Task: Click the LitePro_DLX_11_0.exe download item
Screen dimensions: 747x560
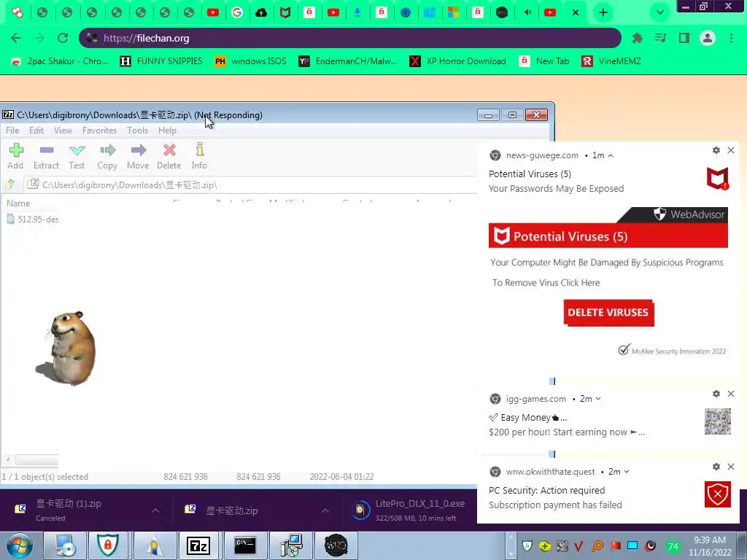Action: tap(410, 510)
